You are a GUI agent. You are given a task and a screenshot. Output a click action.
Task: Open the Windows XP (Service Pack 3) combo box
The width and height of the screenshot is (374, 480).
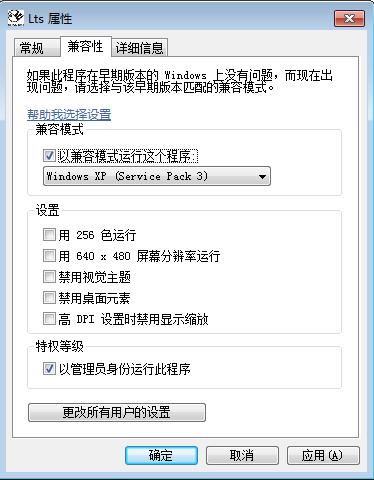(157, 176)
